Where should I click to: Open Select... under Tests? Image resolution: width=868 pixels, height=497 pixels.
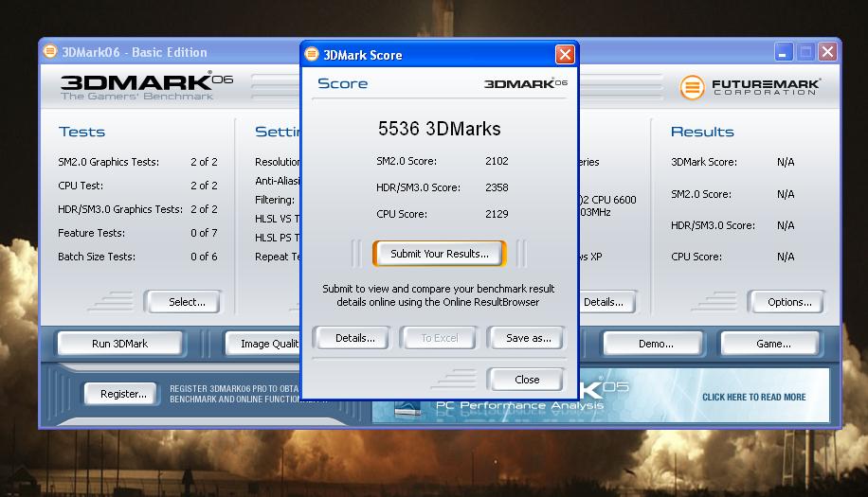pyautogui.click(x=183, y=302)
